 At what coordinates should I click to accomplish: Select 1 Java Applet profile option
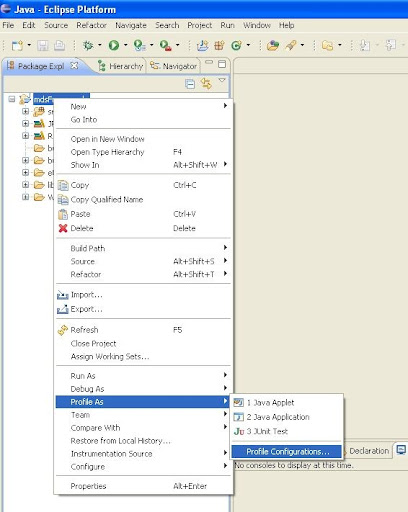286,403
